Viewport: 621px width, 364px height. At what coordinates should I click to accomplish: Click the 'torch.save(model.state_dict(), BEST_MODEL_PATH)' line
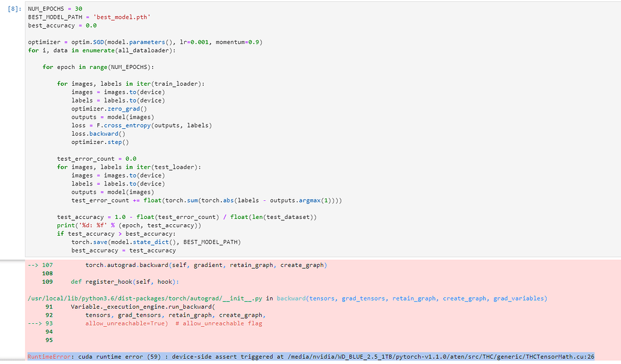pyautogui.click(x=156, y=242)
